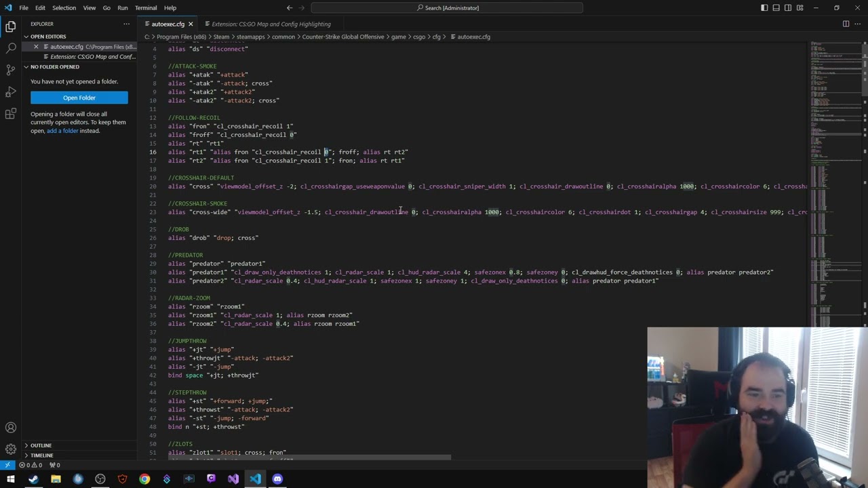Open the Terminal menu
This screenshot has height=488, width=868.
tap(146, 8)
